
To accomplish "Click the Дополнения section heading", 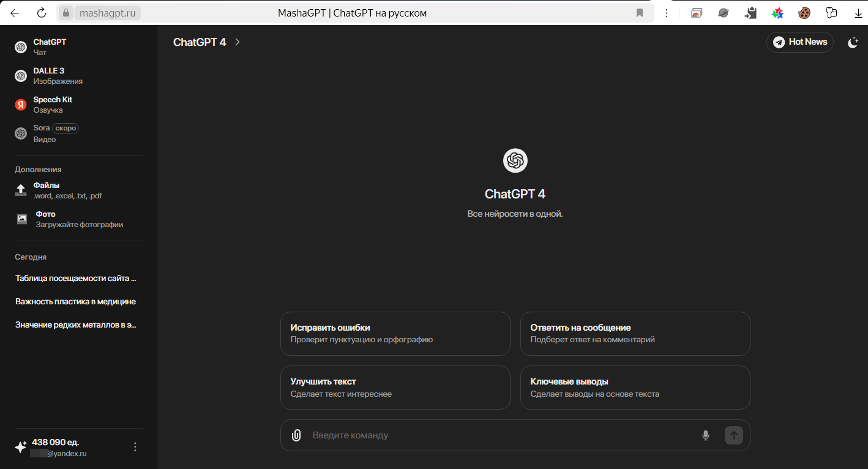I will [x=38, y=170].
